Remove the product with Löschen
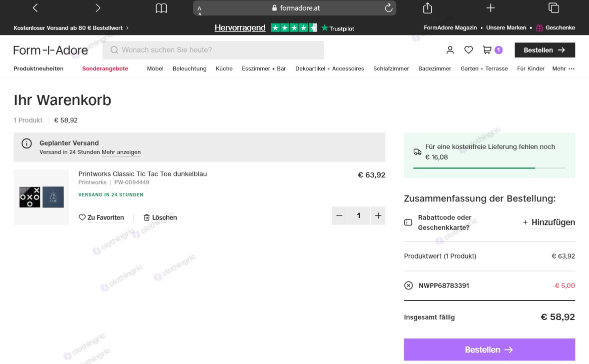 coord(160,217)
